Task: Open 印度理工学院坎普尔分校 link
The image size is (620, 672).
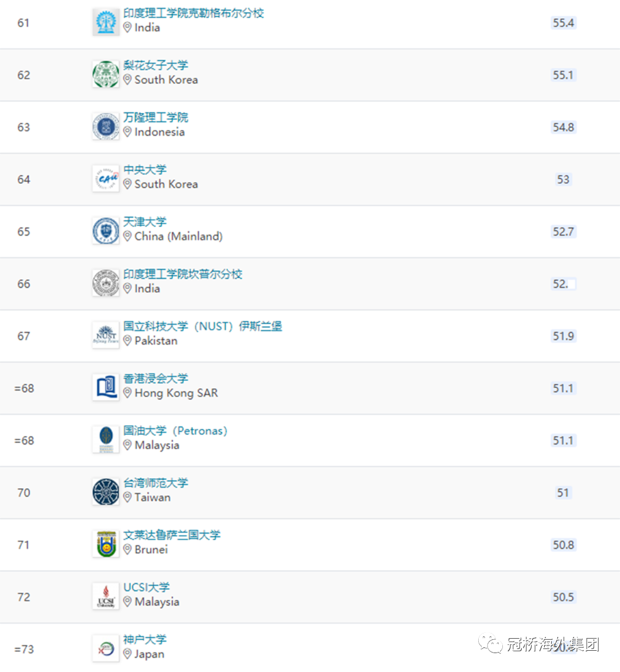Action: (183, 275)
